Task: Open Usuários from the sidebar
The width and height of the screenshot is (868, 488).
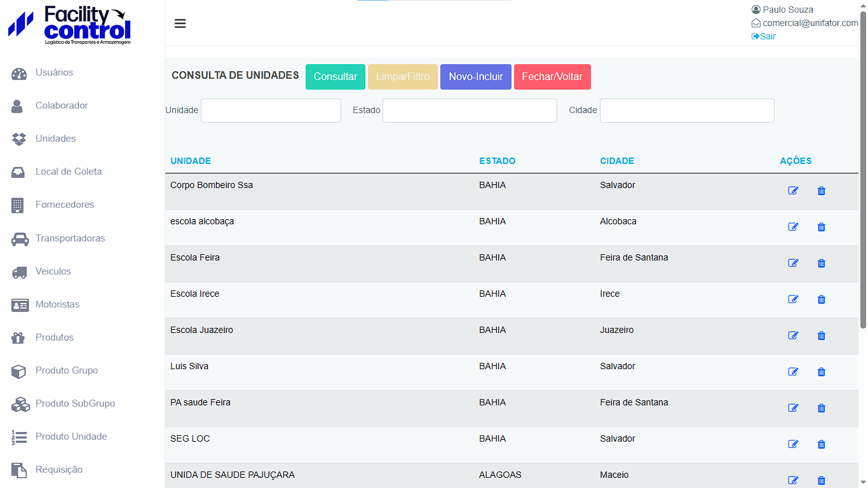Action: (54, 72)
